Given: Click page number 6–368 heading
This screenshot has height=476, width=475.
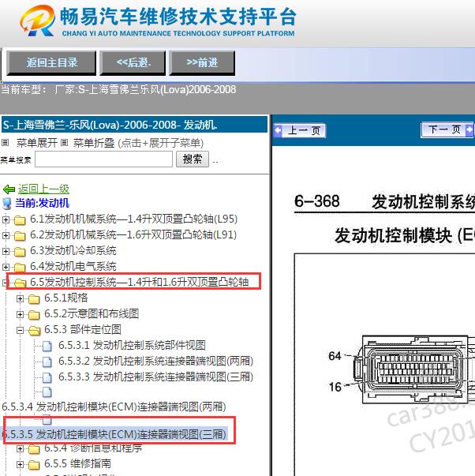Looking at the screenshot, I should (317, 201).
